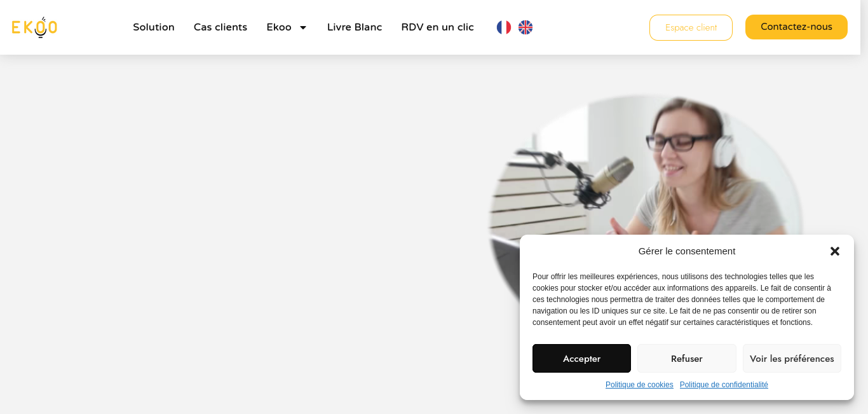Open Voir les préférences cookie settings

pyautogui.click(x=792, y=359)
